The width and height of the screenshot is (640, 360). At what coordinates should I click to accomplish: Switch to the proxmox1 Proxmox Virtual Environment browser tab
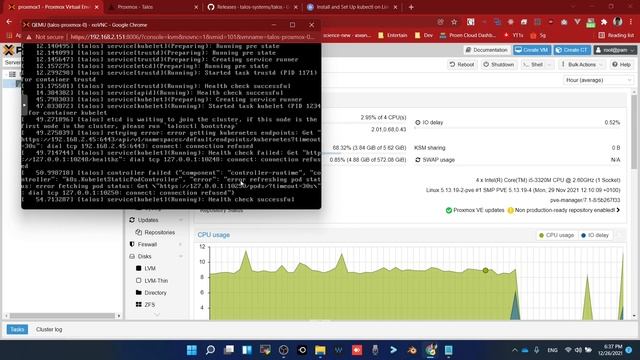click(x=53, y=7)
